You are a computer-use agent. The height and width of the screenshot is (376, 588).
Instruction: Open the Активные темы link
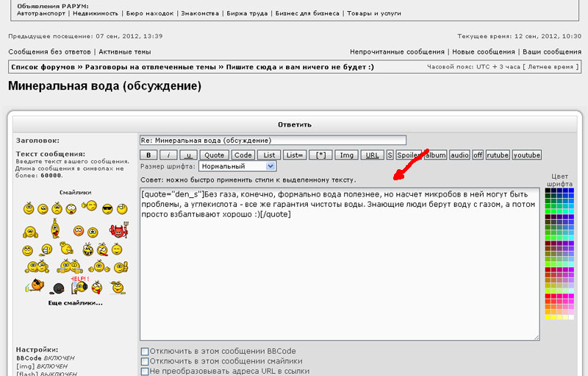[124, 52]
